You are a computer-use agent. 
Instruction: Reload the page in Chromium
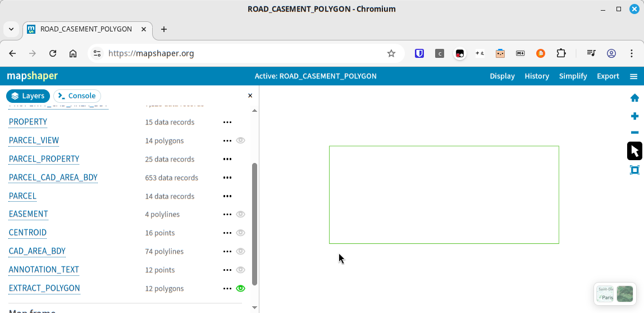[53, 53]
